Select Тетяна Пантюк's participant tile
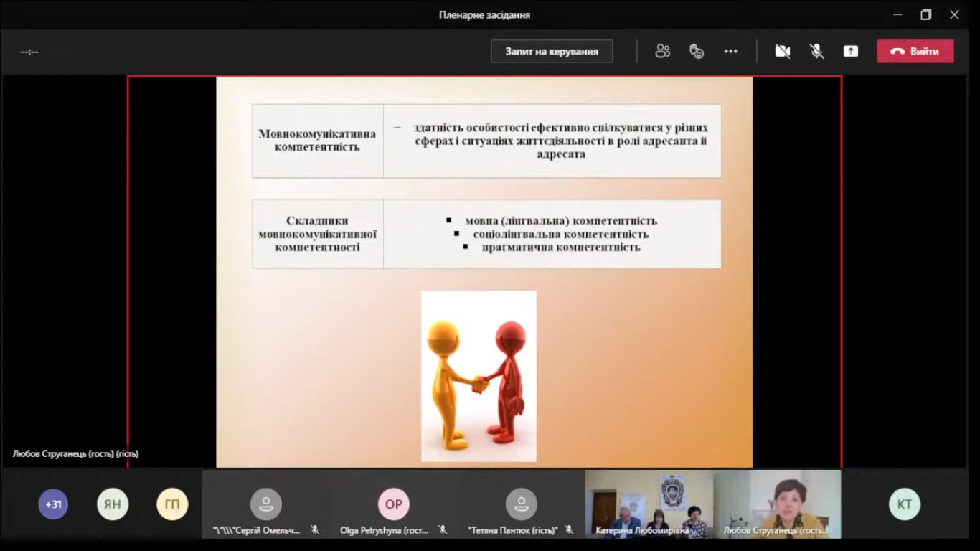This screenshot has width=980, height=551. tap(521, 504)
